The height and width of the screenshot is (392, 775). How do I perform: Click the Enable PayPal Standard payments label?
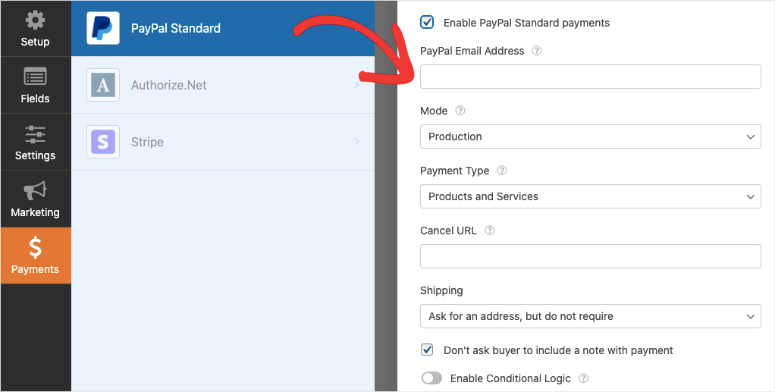(x=526, y=23)
